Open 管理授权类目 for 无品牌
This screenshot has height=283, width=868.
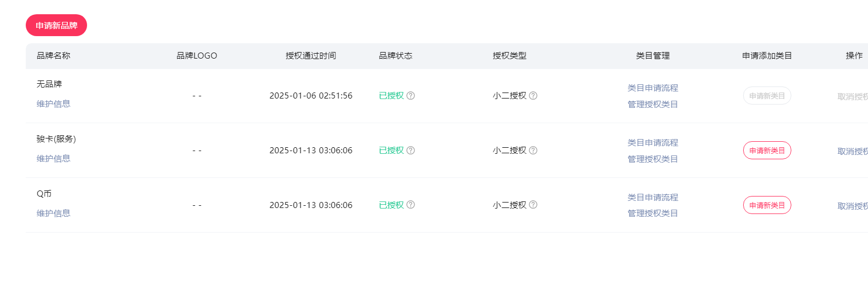click(653, 104)
